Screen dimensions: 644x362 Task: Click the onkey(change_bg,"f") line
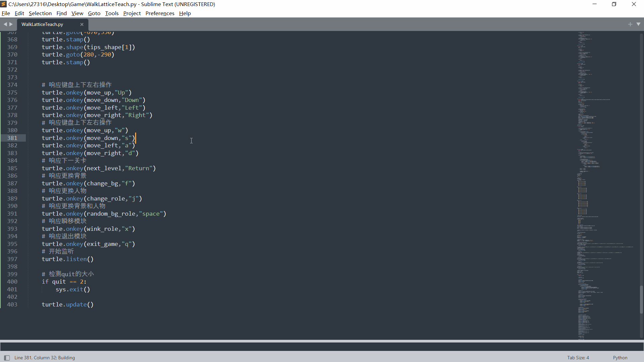pos(88,183)
